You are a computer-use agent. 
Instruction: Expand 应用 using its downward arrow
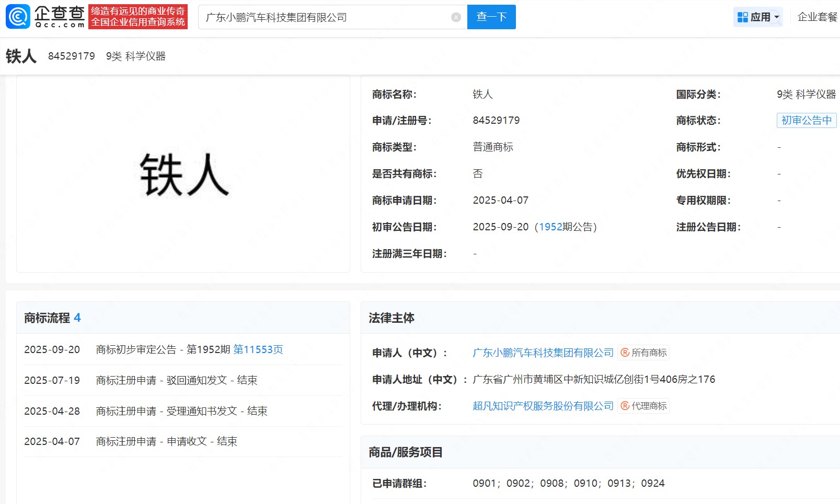[x=776, y=17]
